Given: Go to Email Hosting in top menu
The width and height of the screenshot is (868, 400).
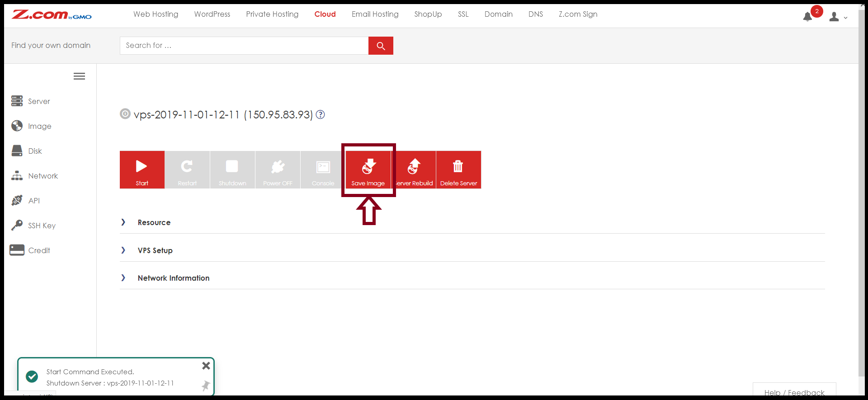Looking at the screenshot, I should coord(375,14).
